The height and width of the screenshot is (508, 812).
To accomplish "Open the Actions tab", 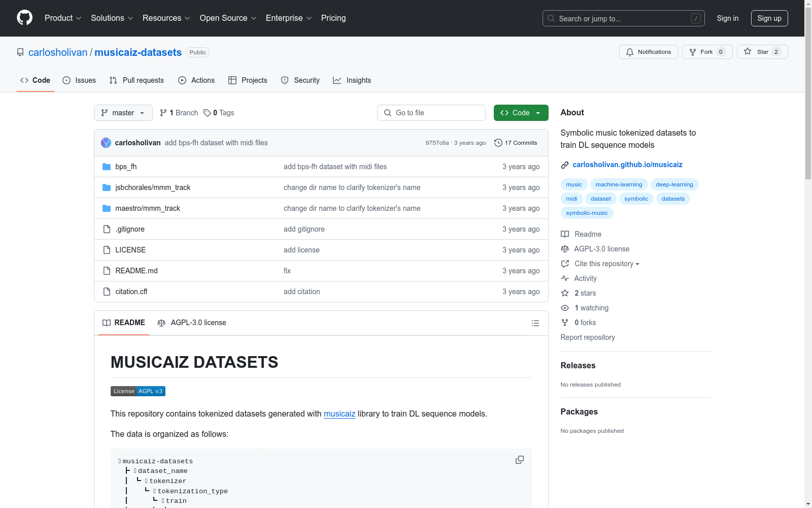I will coord(196,80).
